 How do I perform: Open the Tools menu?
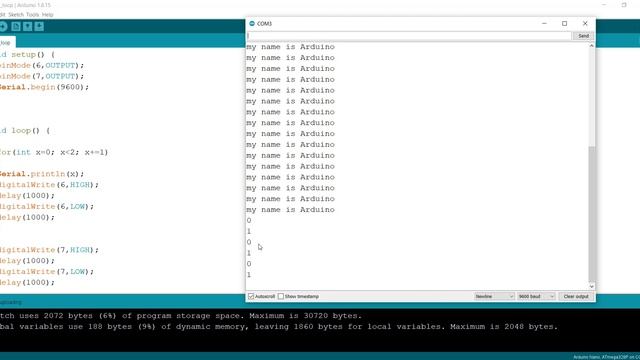(32, 15)
